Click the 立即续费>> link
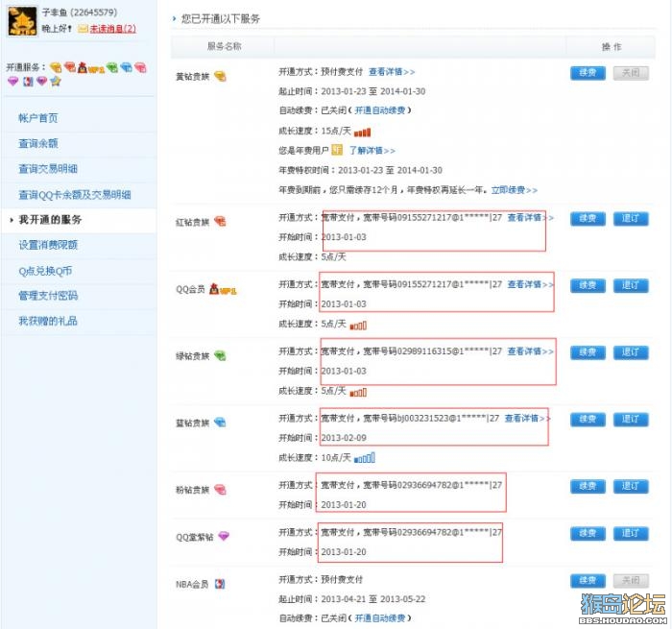Image resolution: width=672 pixels, height=629 pixels. (515, 190)
